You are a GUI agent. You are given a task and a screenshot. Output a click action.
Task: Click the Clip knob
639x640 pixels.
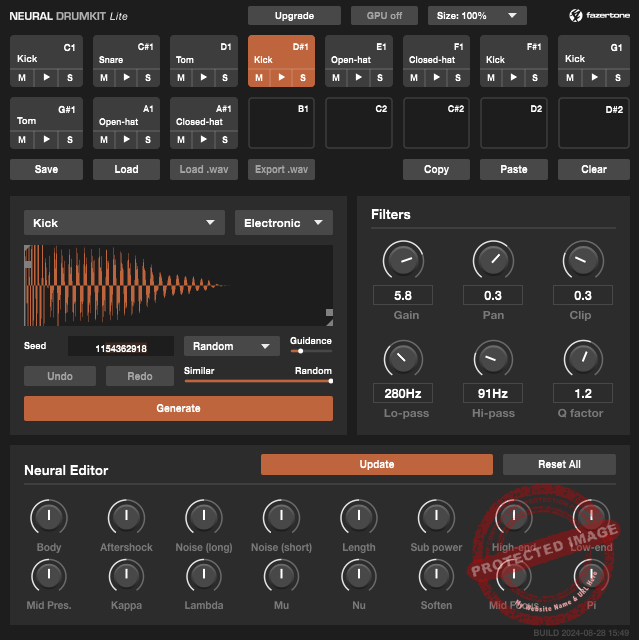tap(583, 260)
